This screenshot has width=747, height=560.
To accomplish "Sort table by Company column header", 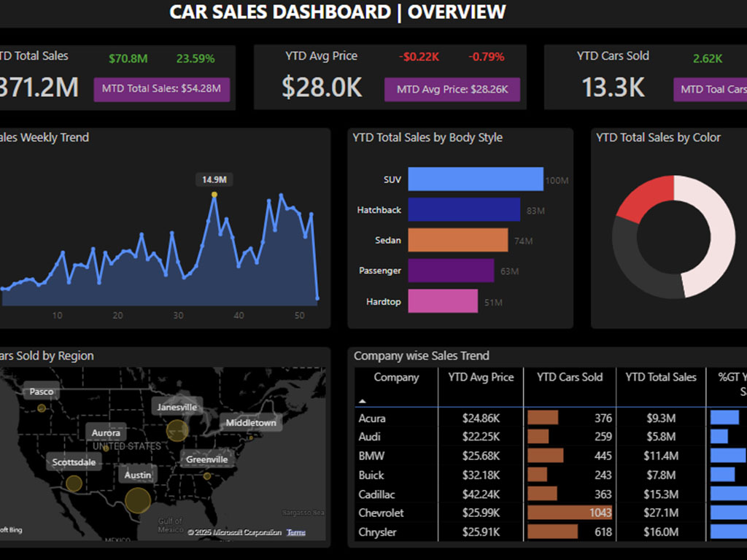I will [x=396, y=377].
